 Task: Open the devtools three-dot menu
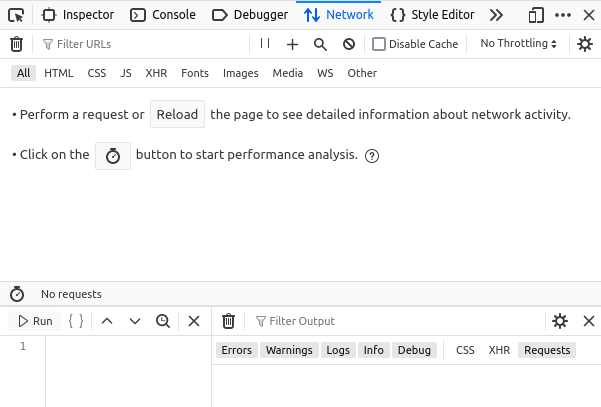click(564, 15)
